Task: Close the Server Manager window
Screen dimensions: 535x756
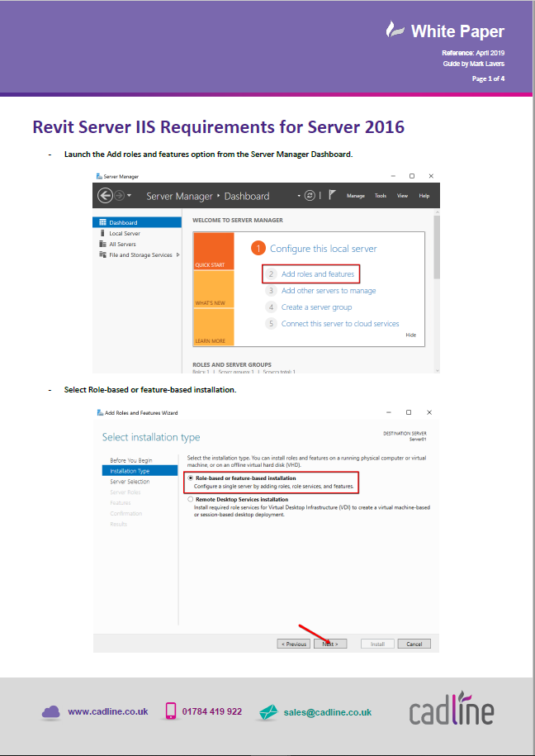Action: tap(431, 176)
